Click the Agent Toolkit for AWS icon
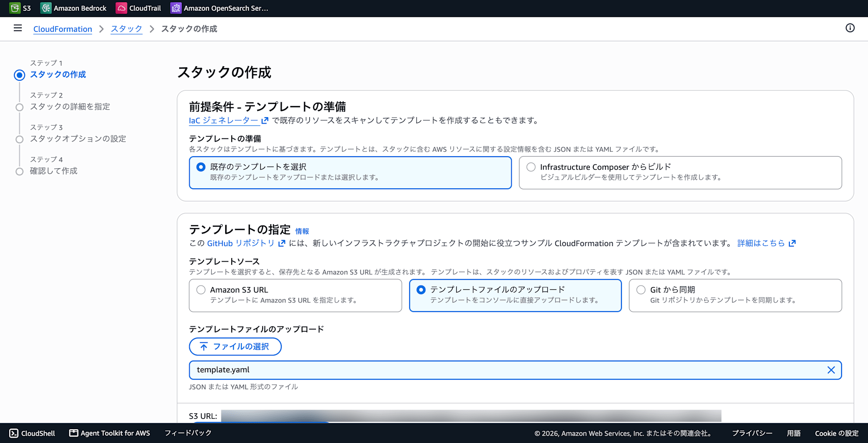Image resolution: width=868 pixels, height=443 pixels. click(x=74, y=433)
